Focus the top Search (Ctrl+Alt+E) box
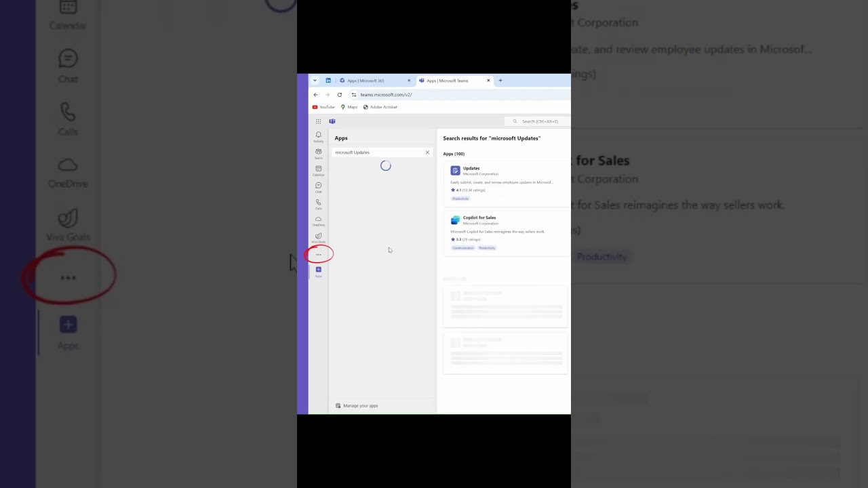868x488 pixels. [539, 121]
